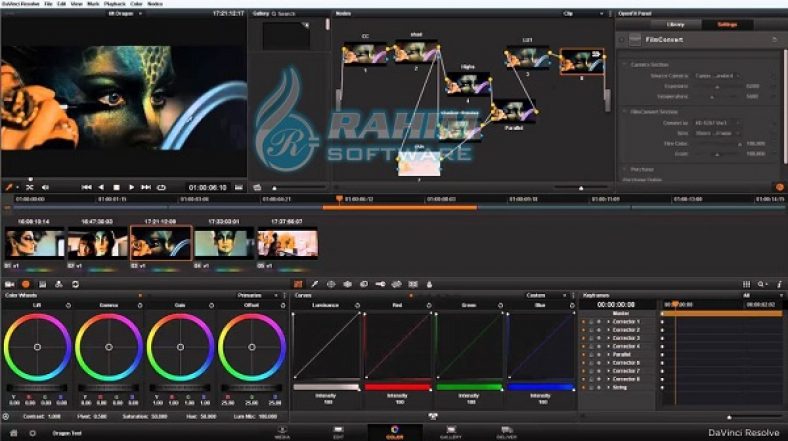
Task: Switch to the Settings tab
Action: 727,25
